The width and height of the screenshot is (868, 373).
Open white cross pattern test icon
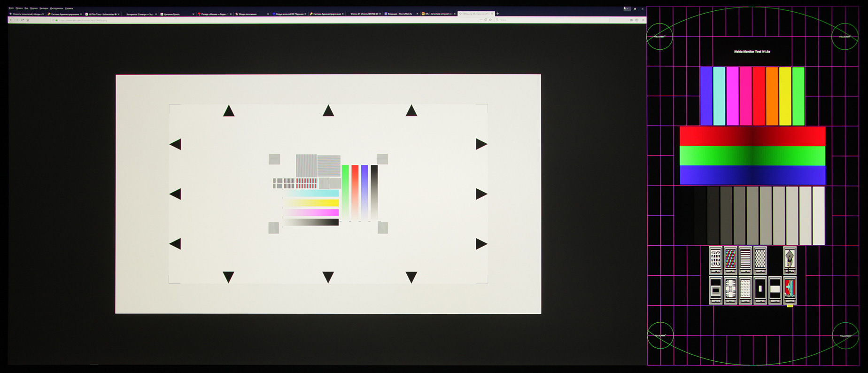pyautogui.click(x=730, y=290)
